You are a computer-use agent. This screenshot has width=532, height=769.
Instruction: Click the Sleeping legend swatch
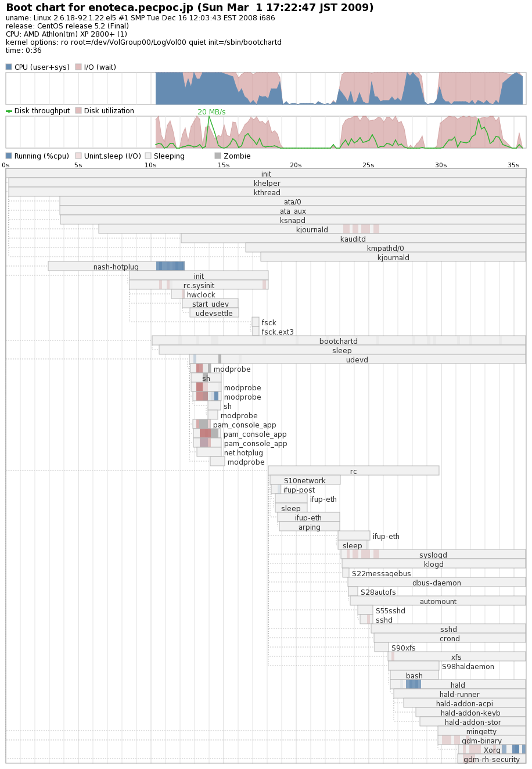pos(148,156)
